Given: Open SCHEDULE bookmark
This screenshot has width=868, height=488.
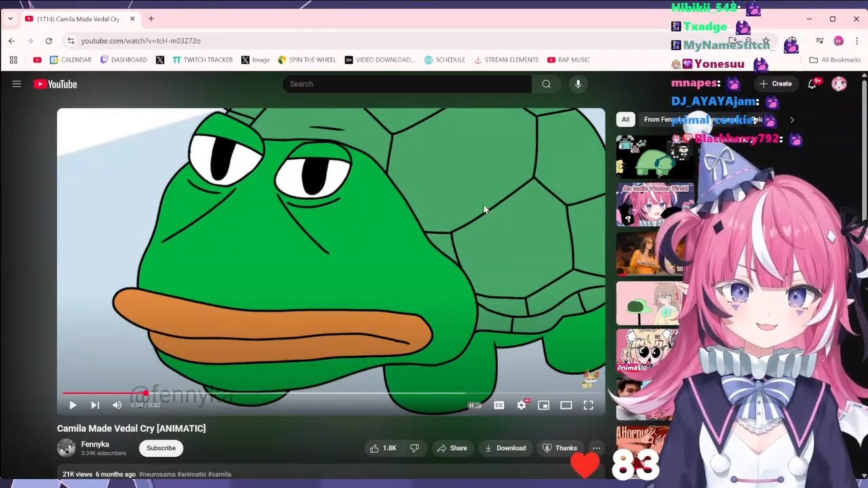Looking at the screenshot, I should click(444, 60).
